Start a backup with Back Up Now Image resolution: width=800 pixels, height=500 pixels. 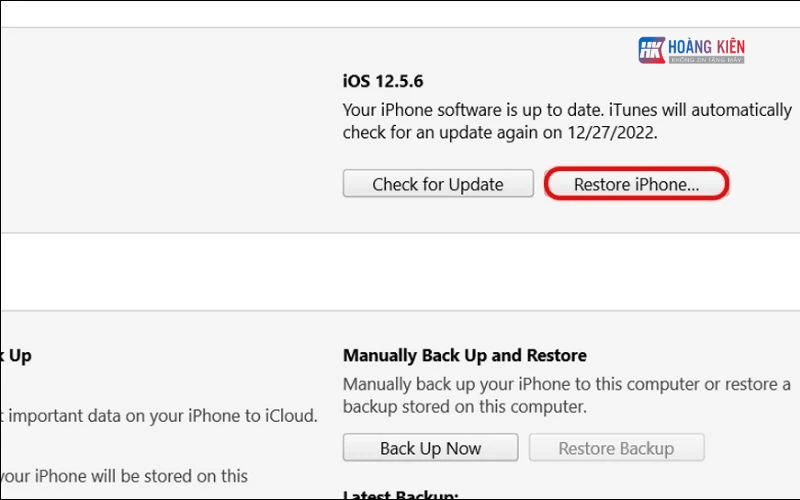point(430,449)
